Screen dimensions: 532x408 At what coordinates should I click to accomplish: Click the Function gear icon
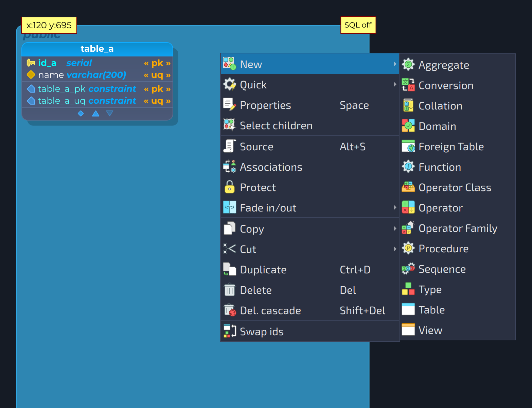pyautogui.click(x=408, y=167)
